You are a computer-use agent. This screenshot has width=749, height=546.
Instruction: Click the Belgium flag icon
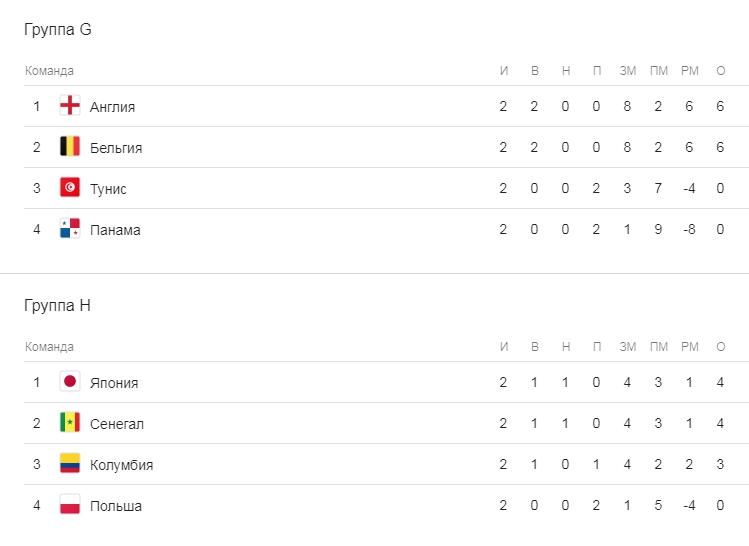pos(70,147)
